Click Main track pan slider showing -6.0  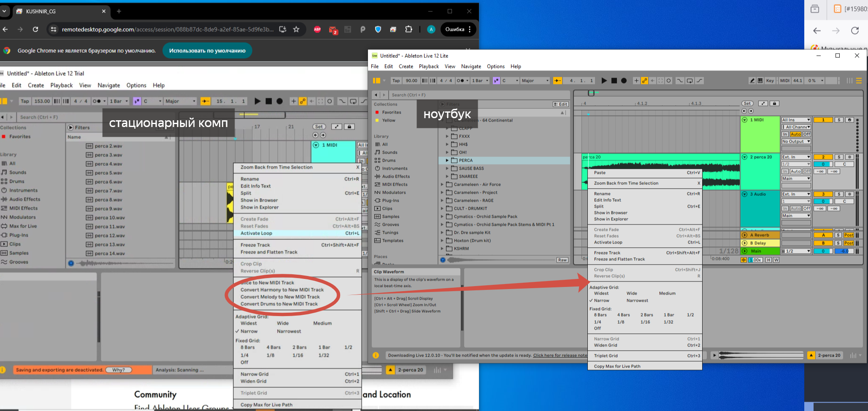coord(844,251)
